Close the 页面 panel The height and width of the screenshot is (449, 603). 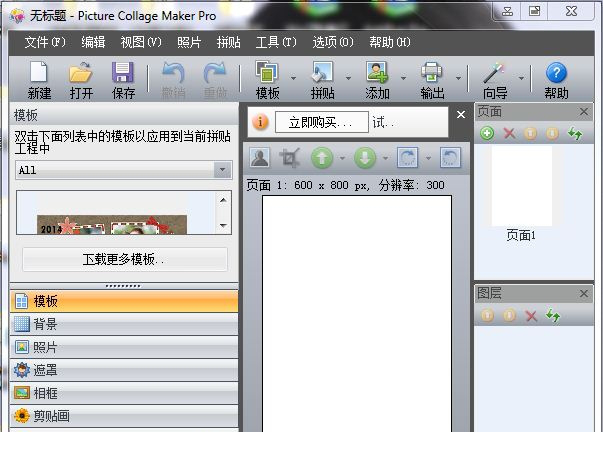[583, 112]
